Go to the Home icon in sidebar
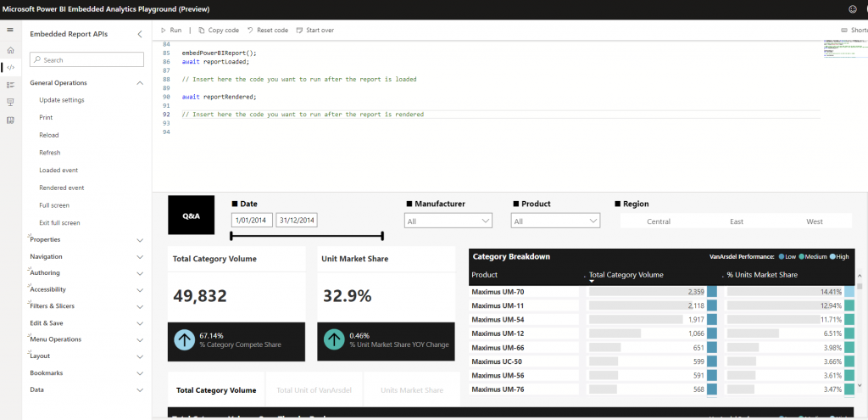Viewport: 868px width, 420px height. [x=10, y=51]
